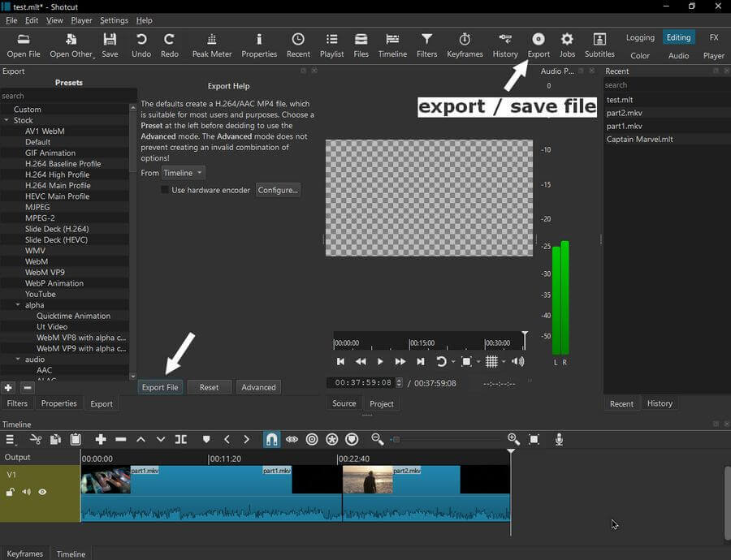The width and height of the screenshot is (731, 560).
Task: Collapse the Stock presets group
Action: 6,120
